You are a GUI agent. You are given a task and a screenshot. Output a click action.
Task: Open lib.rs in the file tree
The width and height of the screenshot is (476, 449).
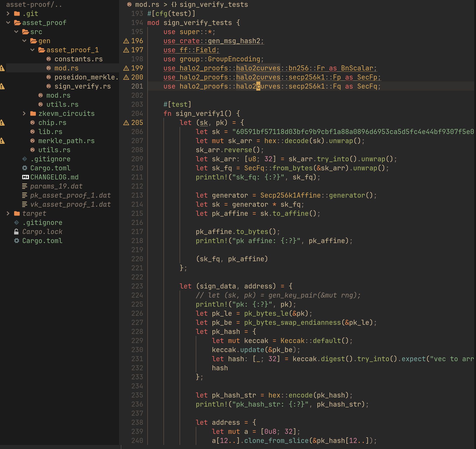coord(50,132)
